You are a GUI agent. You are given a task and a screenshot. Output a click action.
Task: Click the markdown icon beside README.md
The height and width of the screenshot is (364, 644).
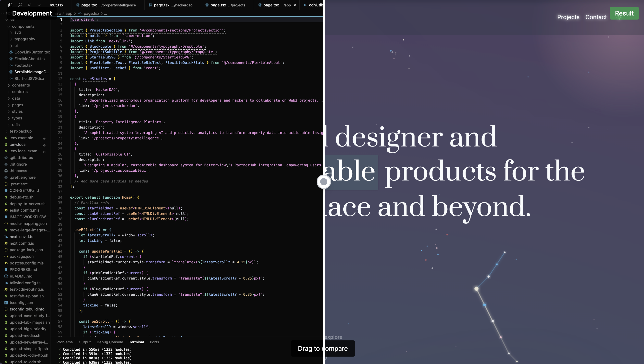[x=6, y=276]
